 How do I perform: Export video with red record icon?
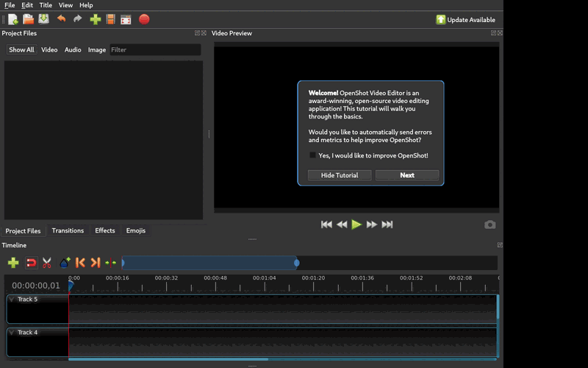[x=144, y=19]
